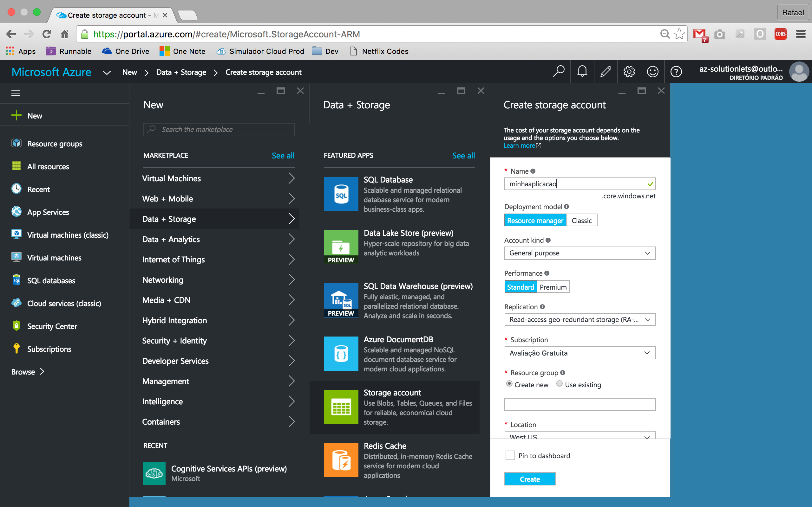Switch performance to Premium
This screenshot has width=812, height=507.
coord(553,287)
